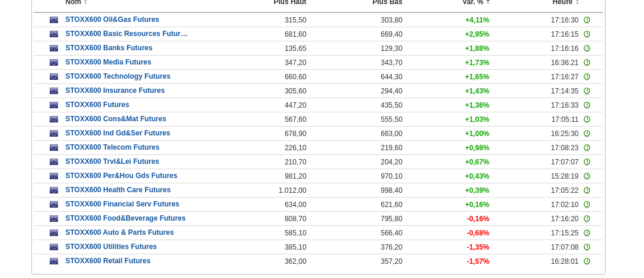This screenshot has width=644, height=278.
Task: Click the clock icon in the STOXX600 Banks Futures row
Action: [587, 49]
